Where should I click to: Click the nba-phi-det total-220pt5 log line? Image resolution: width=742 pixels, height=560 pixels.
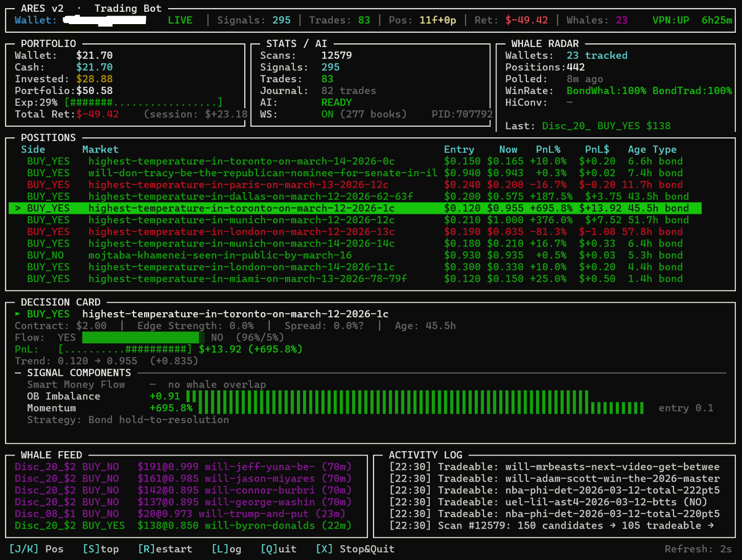tap(554, 514)
